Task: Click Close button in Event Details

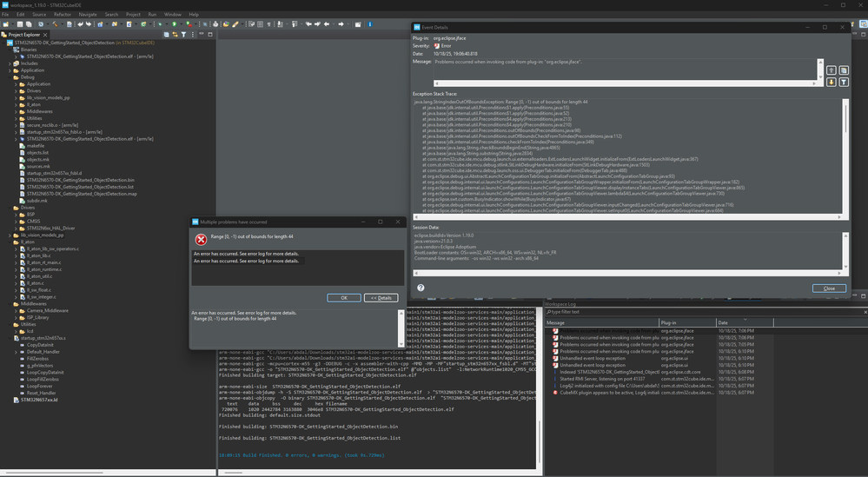Action: coord(829,288)
